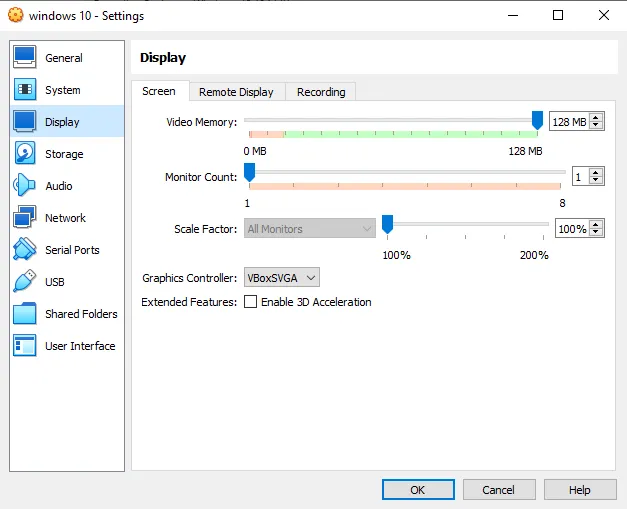The height and width of the screenshot is (509, 627).
Task: Switch to the Remote Display tab
Action: tap(236, 92)
